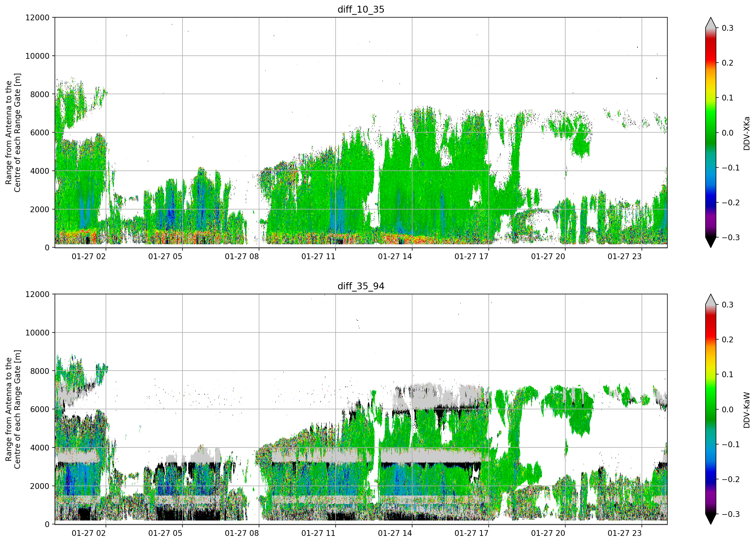Click the 4000 y-tick of diff_35_94 plot

click(40, 448)
